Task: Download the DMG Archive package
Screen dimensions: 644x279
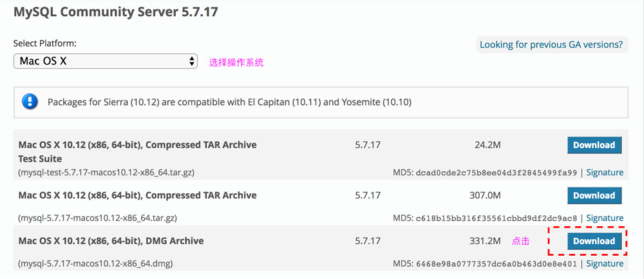Action: 594,241
